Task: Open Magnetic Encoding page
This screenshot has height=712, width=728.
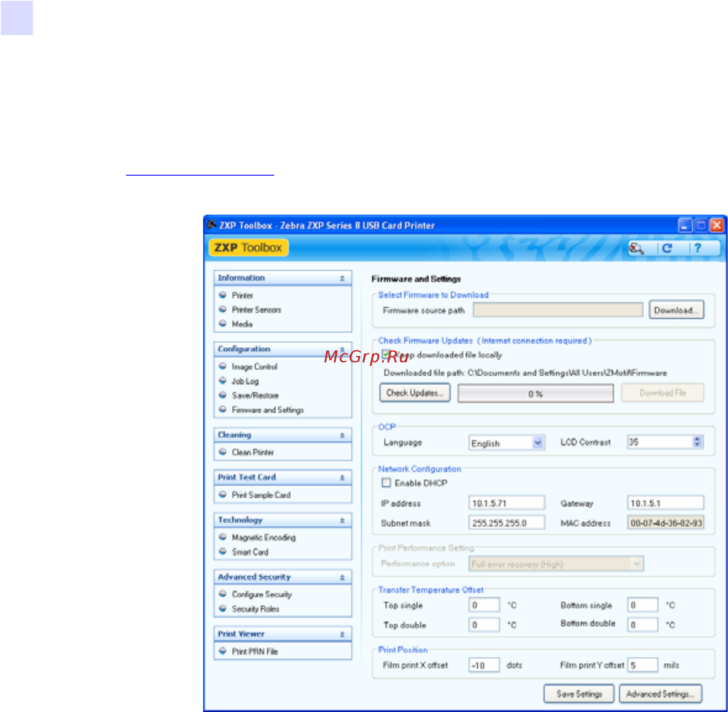Action: pos(264,537)
